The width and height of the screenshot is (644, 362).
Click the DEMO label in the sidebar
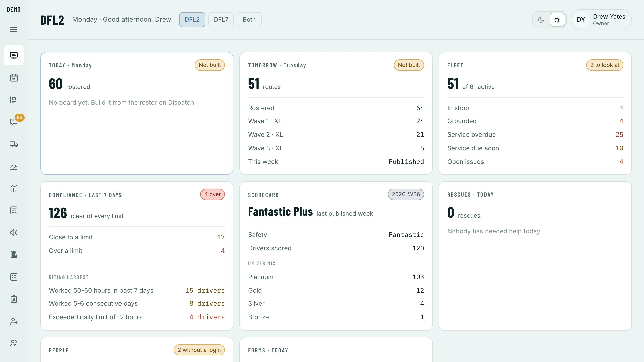point(14,10)
